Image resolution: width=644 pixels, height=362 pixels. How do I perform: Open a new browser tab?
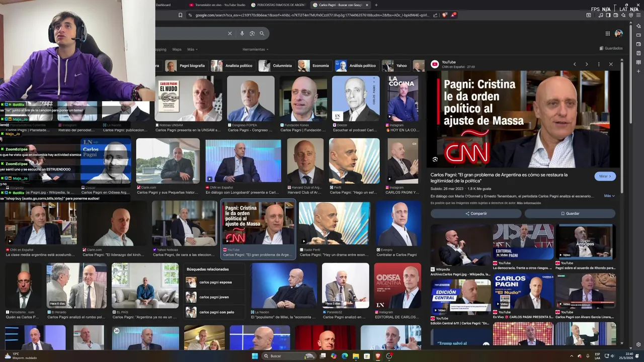(x=376, y=5)
